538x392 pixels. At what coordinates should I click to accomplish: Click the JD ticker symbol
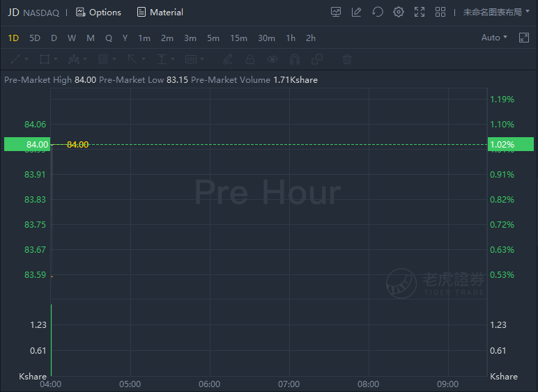click(13, 13)
